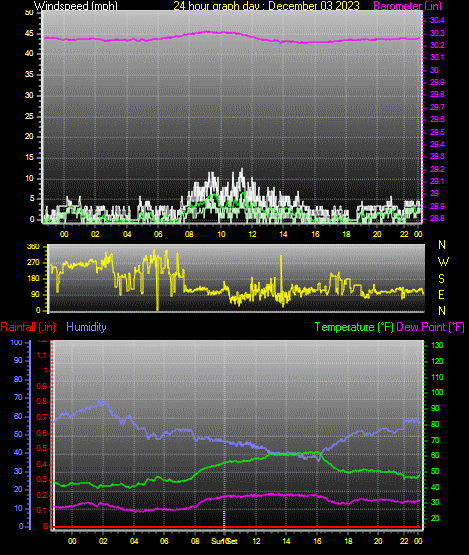This screenshot has width=469, height=555.
Task: Click the 30.4 barometer scale value
Action: 437,21
